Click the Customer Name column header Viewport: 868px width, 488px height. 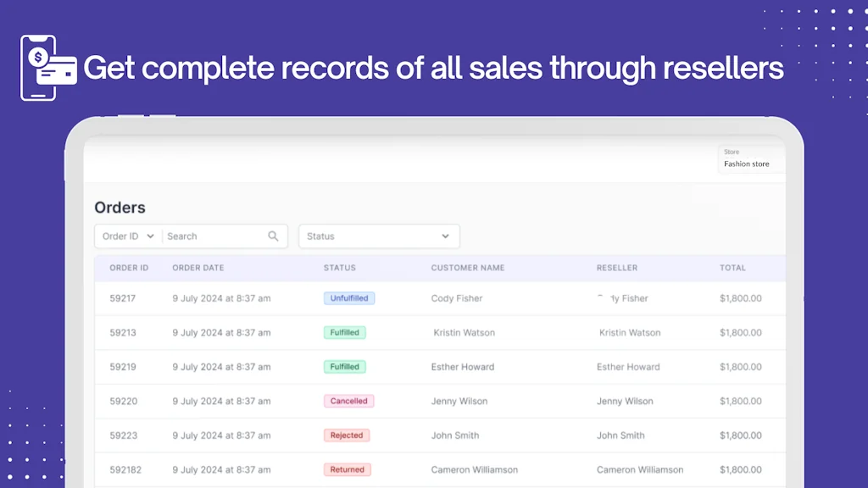pyautogui.click(x=467, y=268)
